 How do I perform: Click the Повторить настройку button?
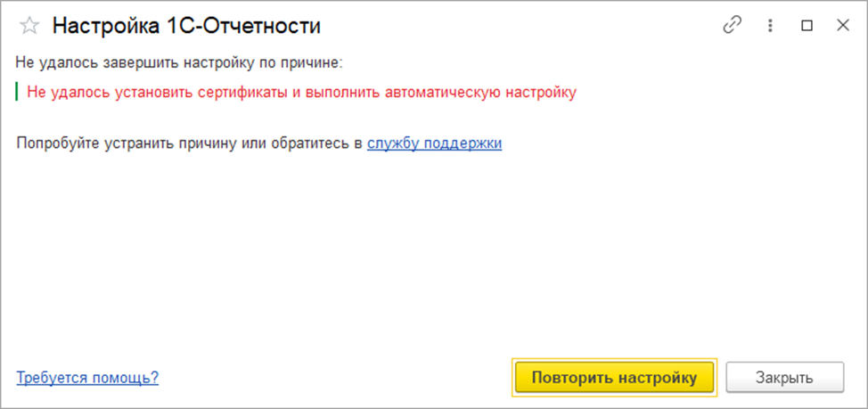click(614, 378)
